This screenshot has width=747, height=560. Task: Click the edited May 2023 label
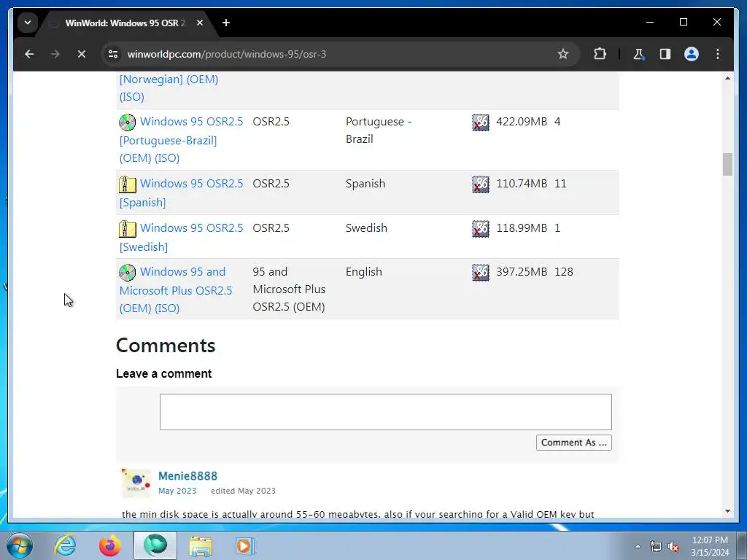point(243,491)
